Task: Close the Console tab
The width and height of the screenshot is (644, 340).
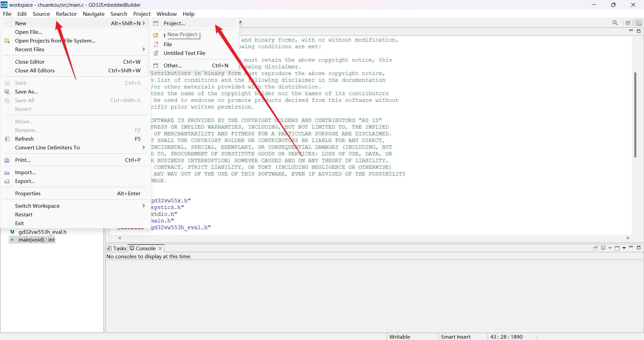Action: (x=160, y=248)
